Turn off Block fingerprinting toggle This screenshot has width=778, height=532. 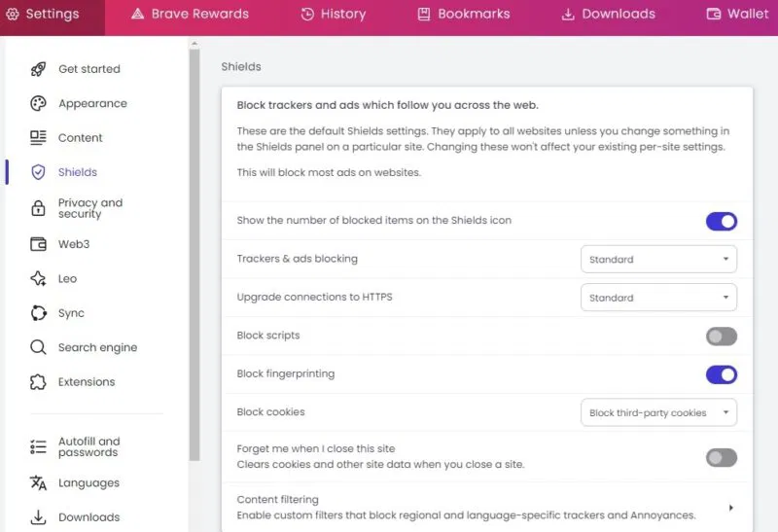(x=722, y=374)
